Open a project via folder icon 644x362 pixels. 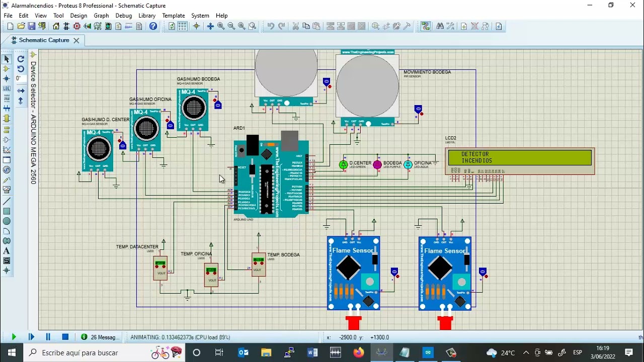(x=21, y=26)
